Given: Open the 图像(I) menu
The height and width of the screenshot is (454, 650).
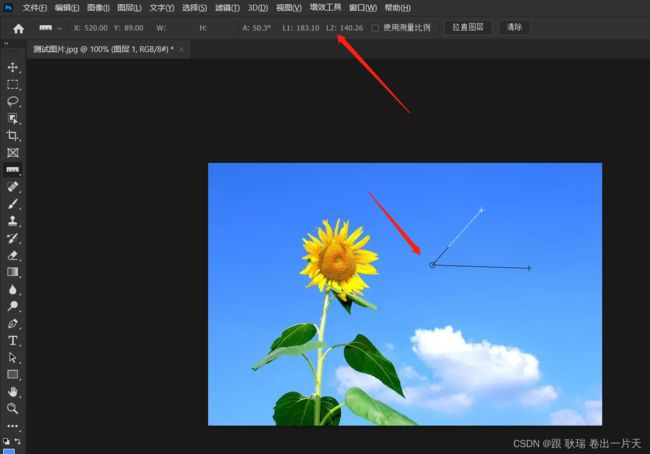Looking at the screenshot, I should [98, 7].
